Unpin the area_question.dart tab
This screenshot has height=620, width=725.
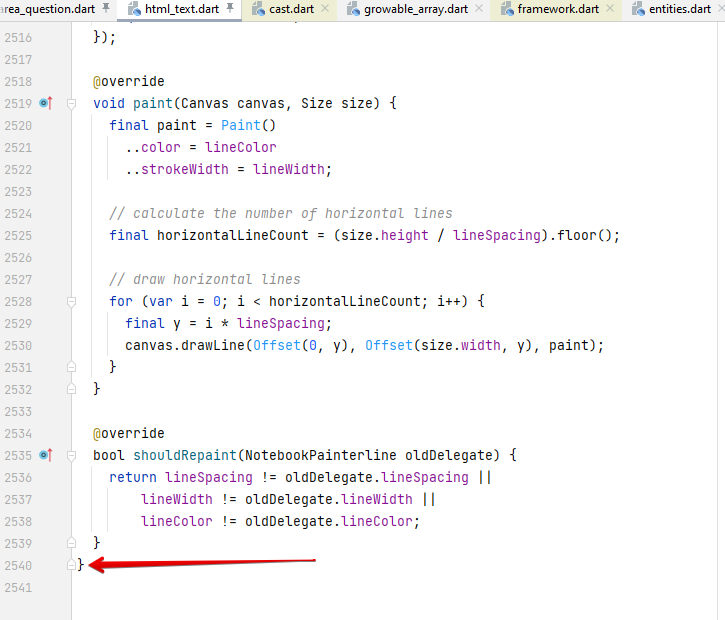(106, 8)
